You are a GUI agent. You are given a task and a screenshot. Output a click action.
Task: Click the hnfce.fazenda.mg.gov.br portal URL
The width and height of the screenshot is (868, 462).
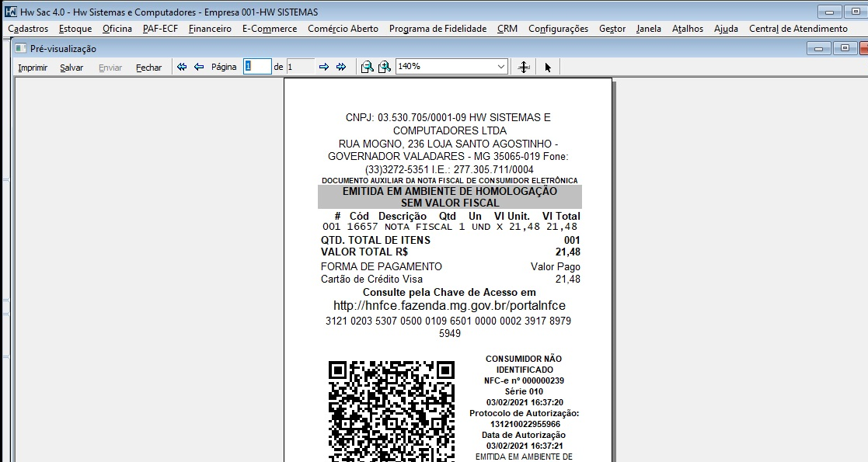[449, 305]
